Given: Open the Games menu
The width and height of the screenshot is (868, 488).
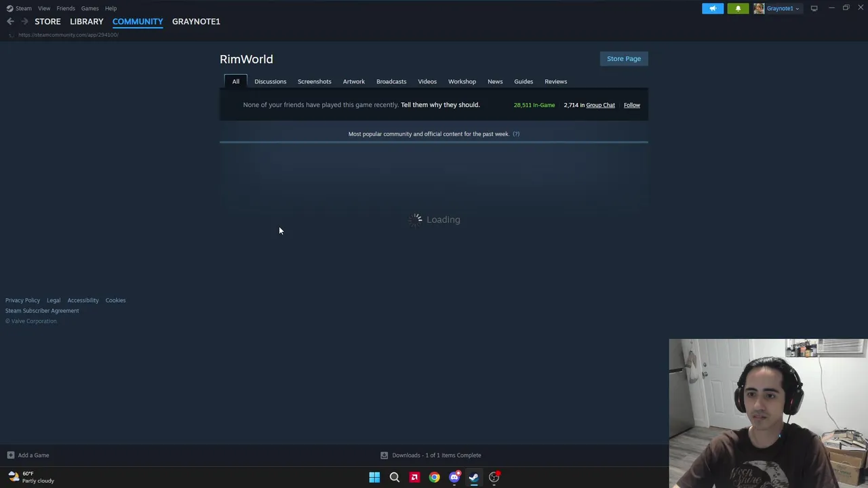Looking at the screenshot, I should pyautogui.click(x=90, y=8).
